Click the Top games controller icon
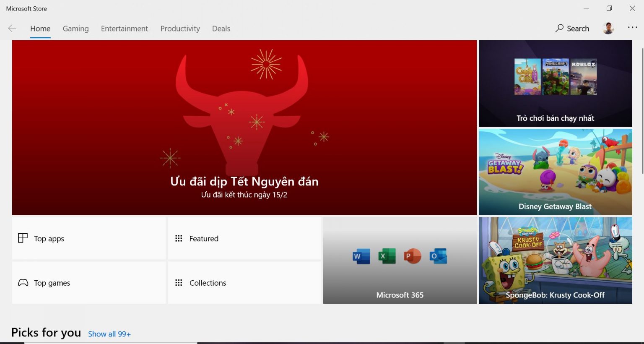644x344 pixels. 23,283
